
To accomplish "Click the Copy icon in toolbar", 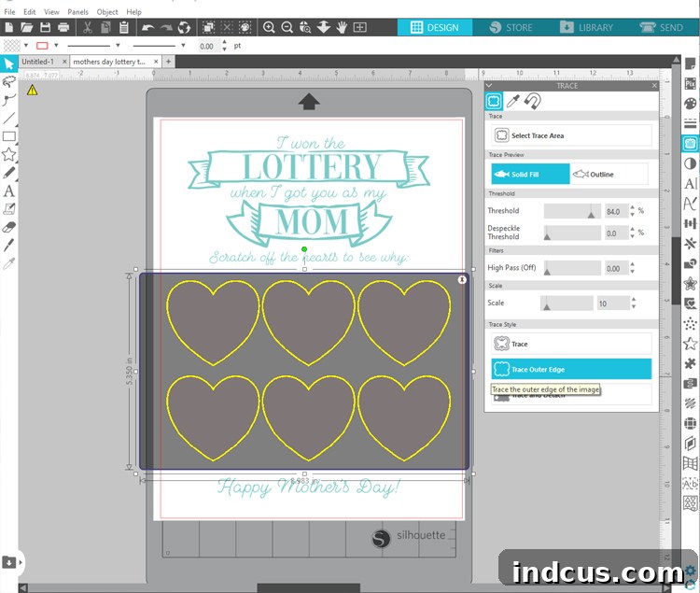I will pyautogui.click(x=105, y=28).
